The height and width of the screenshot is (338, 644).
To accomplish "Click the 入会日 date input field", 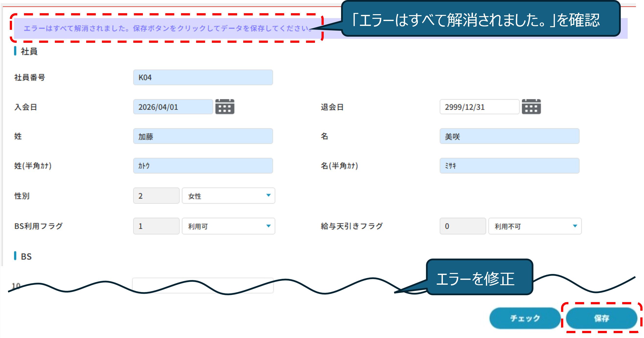I will point(173,107).
